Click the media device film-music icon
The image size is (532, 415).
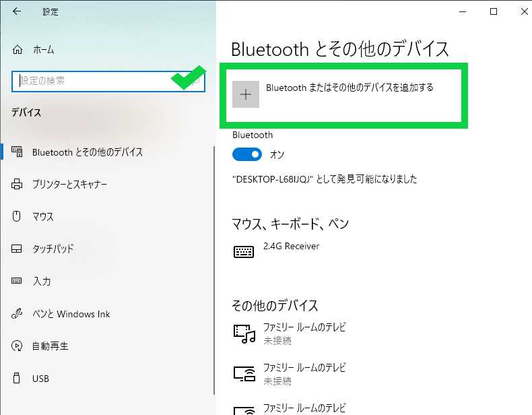[244, 334]
